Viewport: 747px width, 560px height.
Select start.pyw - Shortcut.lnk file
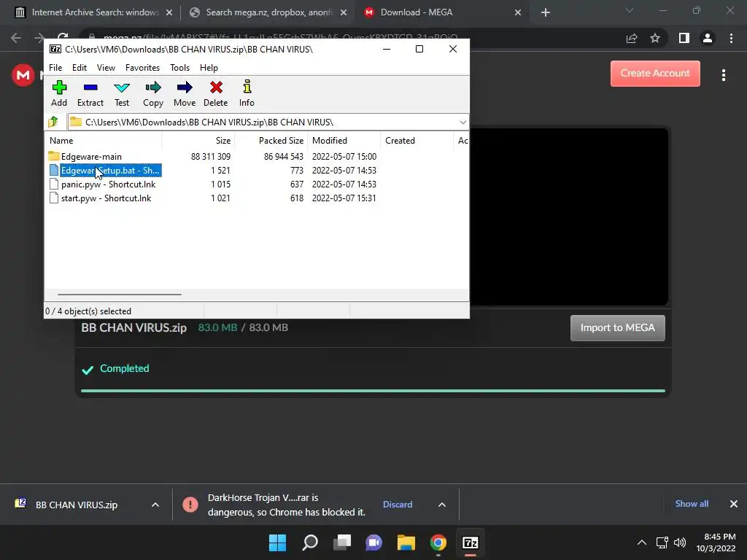[x=106, y=198]
